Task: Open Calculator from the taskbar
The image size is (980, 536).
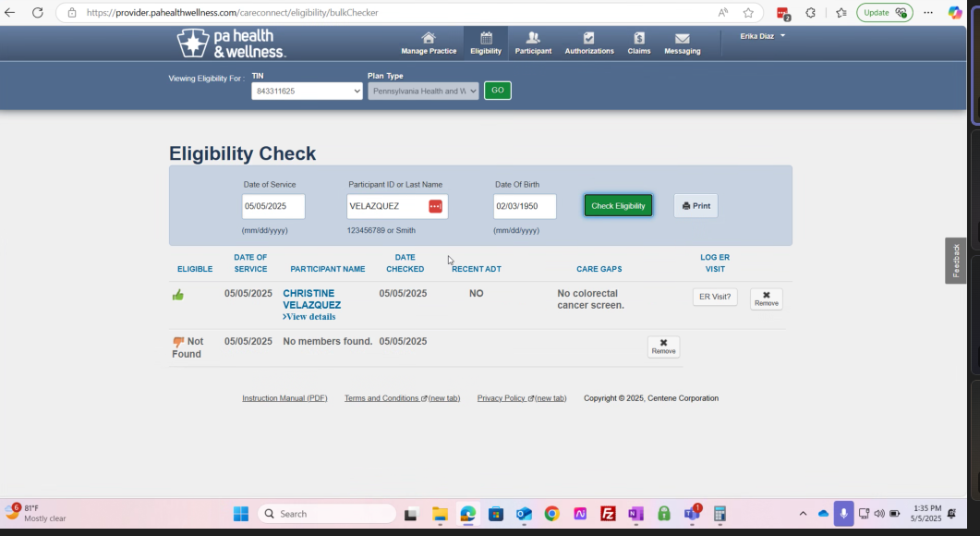Action: 720,514
